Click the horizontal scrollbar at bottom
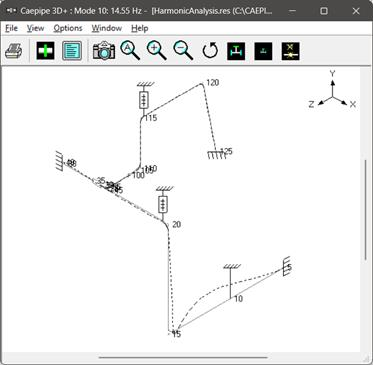This screenshot has width=373, height=365. tap(183, 358)
